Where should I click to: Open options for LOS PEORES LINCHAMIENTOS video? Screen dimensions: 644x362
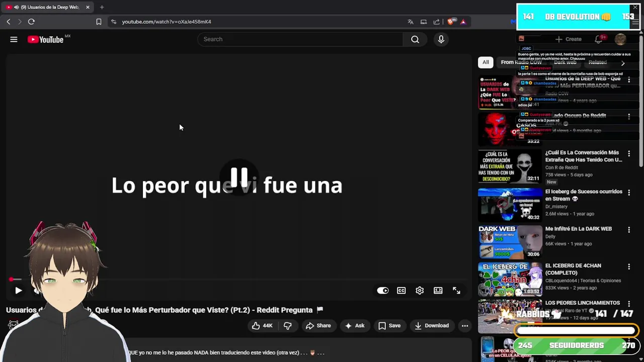[x=629, y=304]
